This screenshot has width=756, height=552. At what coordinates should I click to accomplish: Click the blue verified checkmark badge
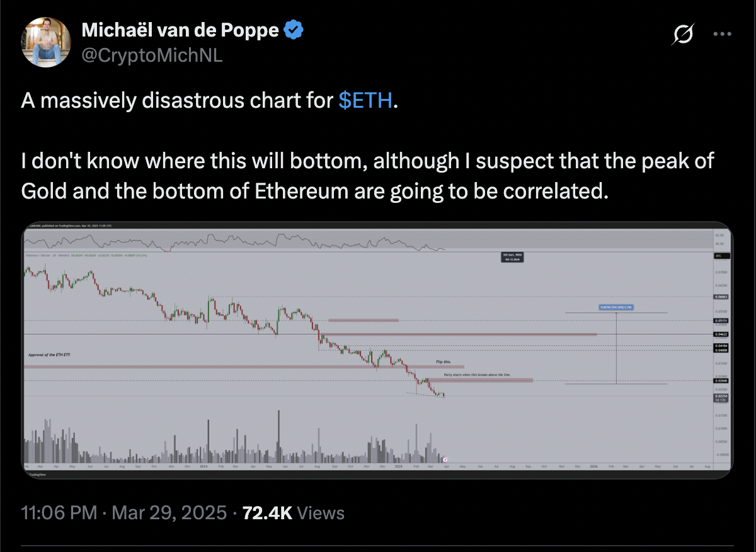pos(294,29)
